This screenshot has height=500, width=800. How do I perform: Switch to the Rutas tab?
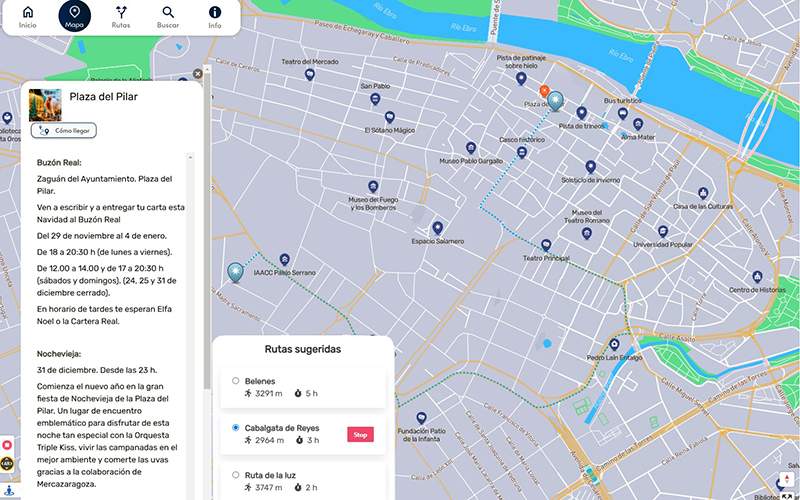coord(121,17)
